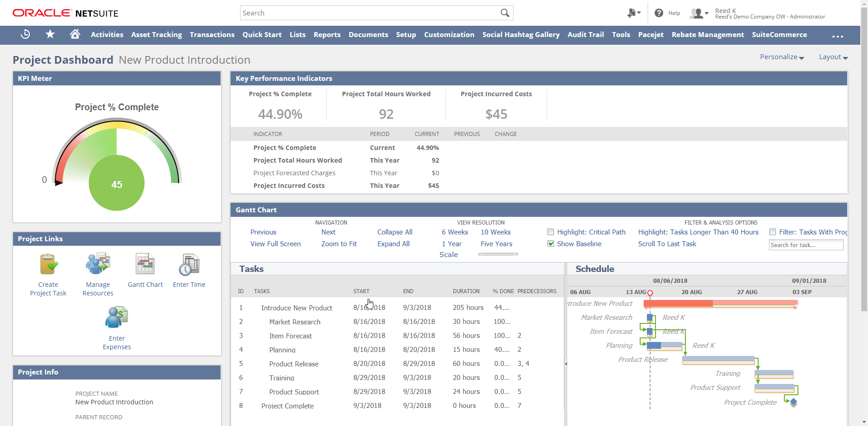Screen dimensions: 868x426
Task: Click the Zoom to Fit link
Action: click(x=339, y=244)
